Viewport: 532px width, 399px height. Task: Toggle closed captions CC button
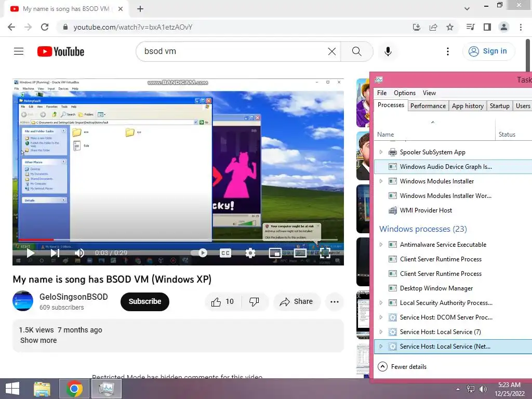(225, 253)
